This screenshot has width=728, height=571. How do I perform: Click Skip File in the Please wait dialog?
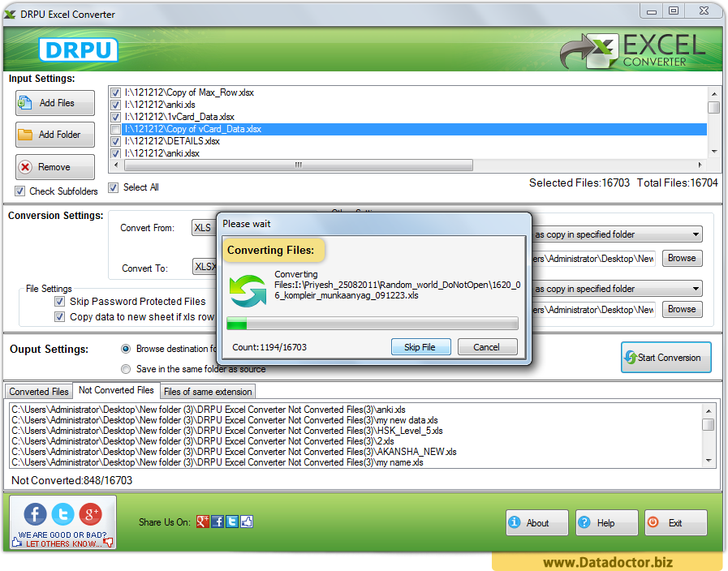420,347
